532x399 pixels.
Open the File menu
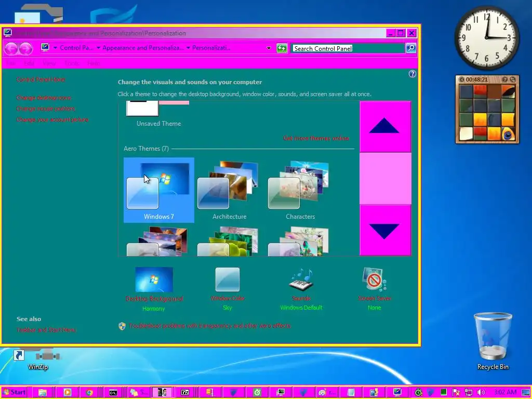tap(11, 63)
